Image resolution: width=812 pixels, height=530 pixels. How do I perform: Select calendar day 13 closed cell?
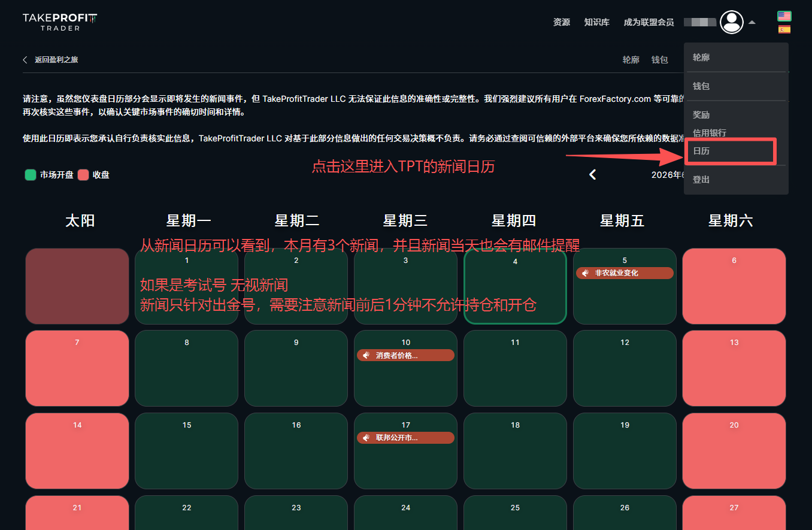pos(734,368)
